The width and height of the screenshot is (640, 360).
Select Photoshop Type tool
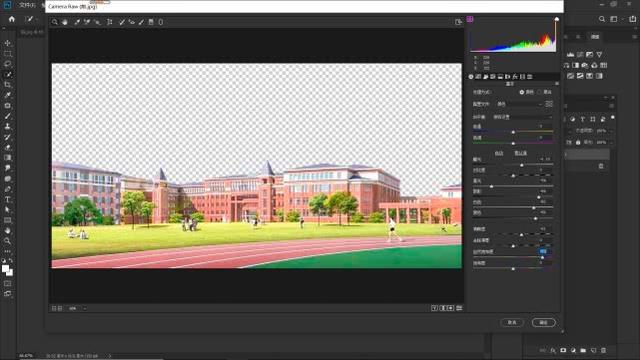pyautogui.click(x=8, y=200)
